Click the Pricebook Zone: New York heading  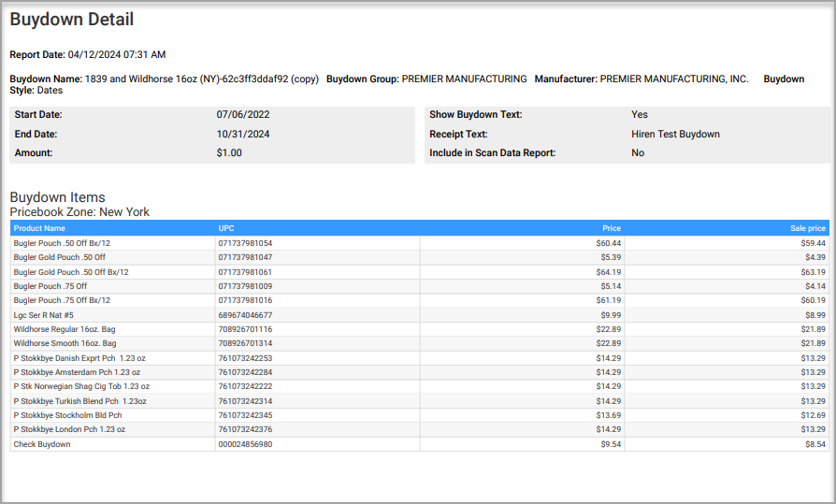click(79, 211)
